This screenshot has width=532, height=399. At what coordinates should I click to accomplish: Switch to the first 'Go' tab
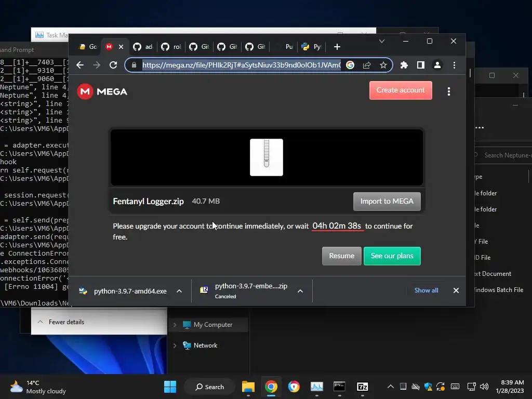pyautogui.click(x=87, y=47)
